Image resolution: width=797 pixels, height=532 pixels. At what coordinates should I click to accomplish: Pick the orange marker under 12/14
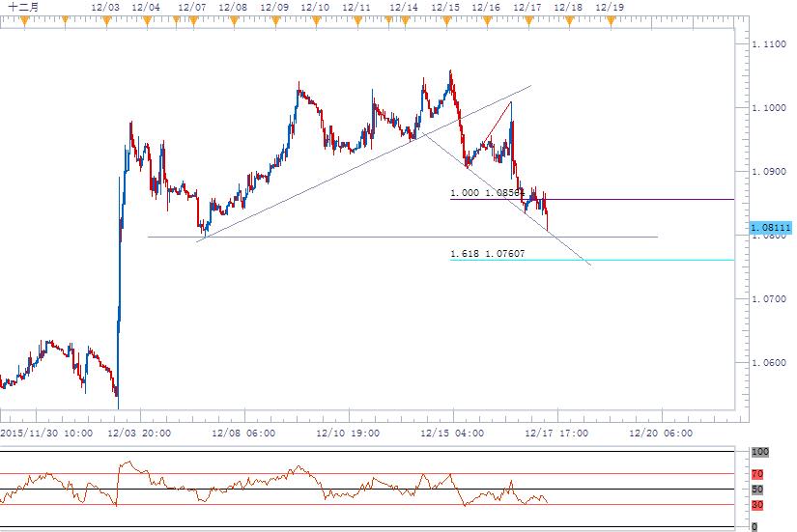pos(405,21)
